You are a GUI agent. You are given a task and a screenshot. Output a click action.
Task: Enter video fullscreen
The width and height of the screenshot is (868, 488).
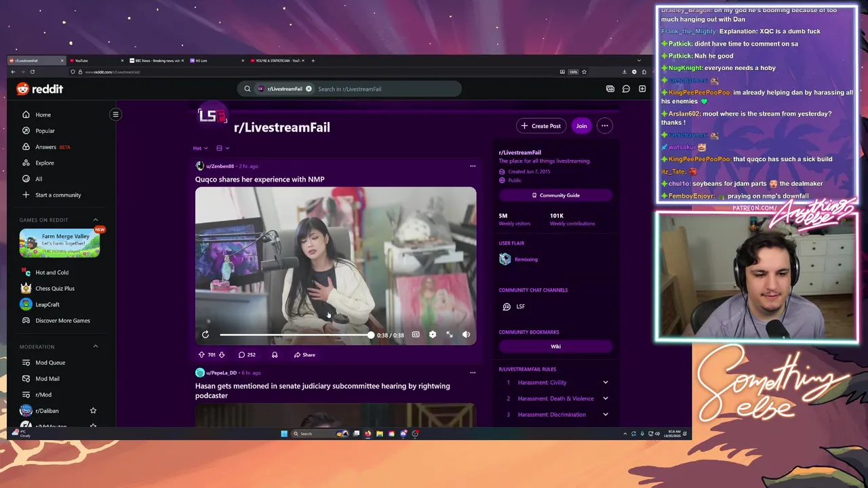(450, 335)
